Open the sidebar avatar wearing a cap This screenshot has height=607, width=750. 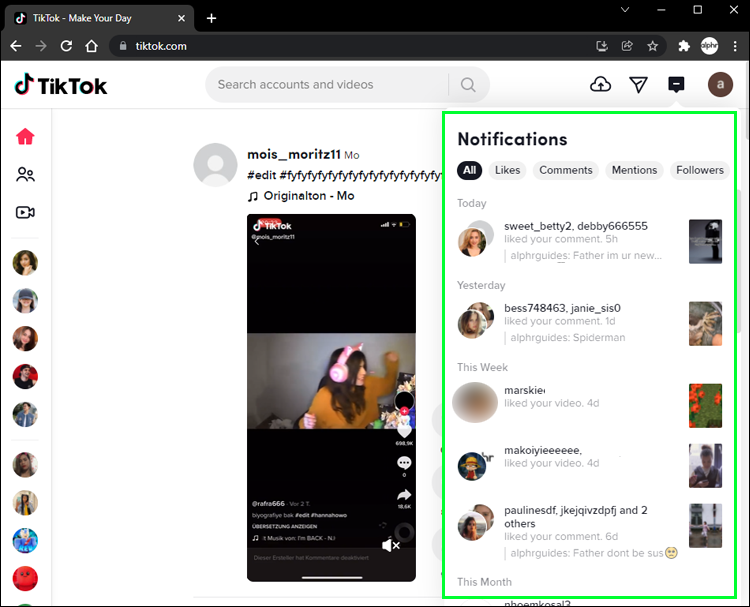pos(25,300)
